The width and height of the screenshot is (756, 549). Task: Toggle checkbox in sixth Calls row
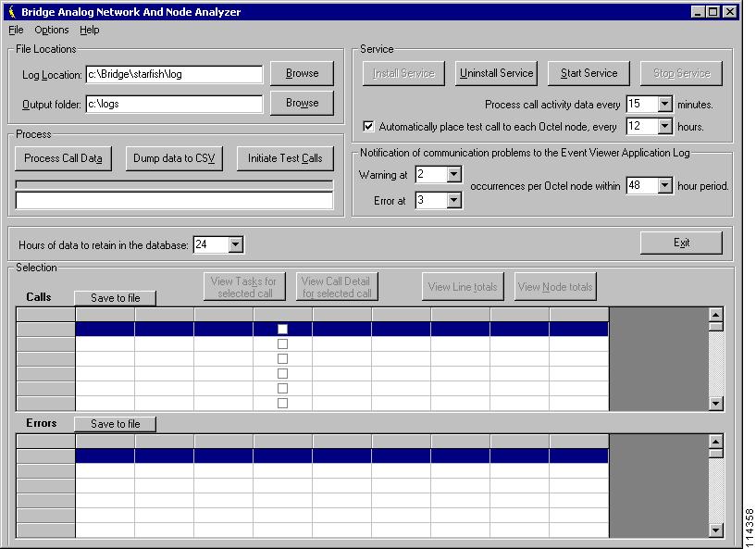(282, 404)
